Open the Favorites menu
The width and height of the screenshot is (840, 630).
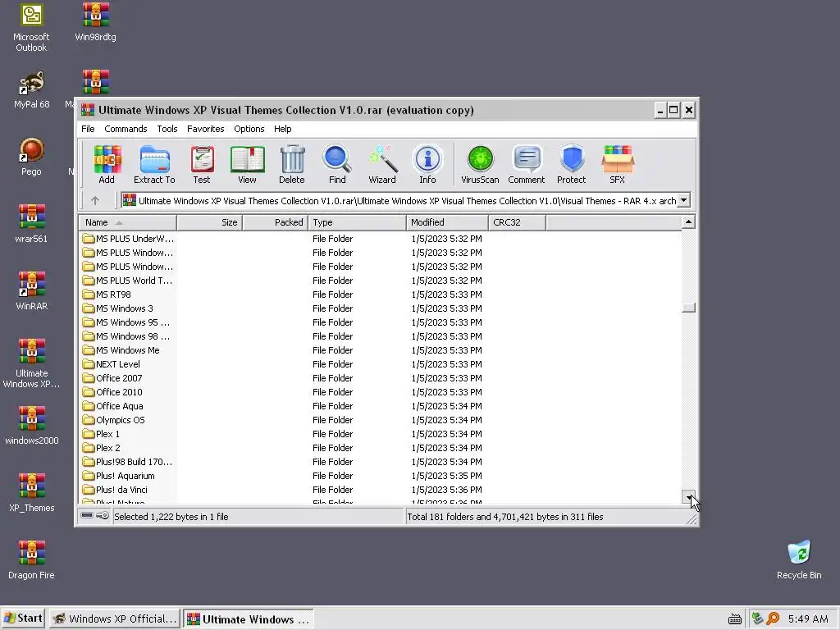(205, 129)
